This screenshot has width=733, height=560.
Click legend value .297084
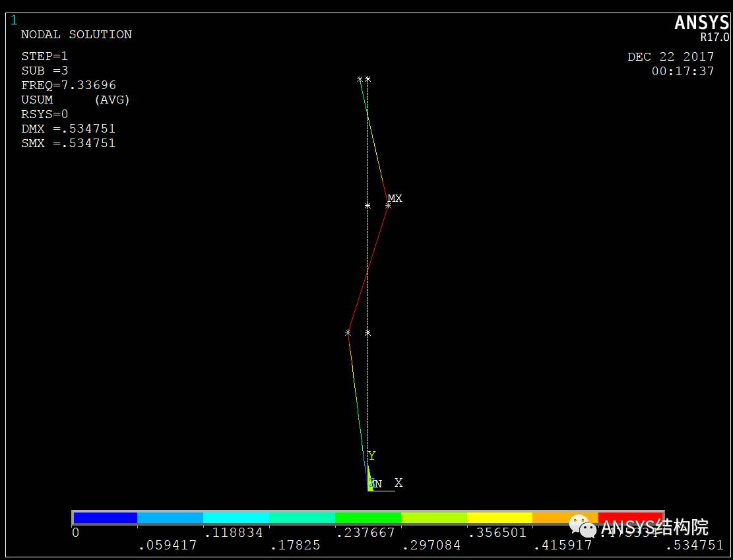point(431,545)
